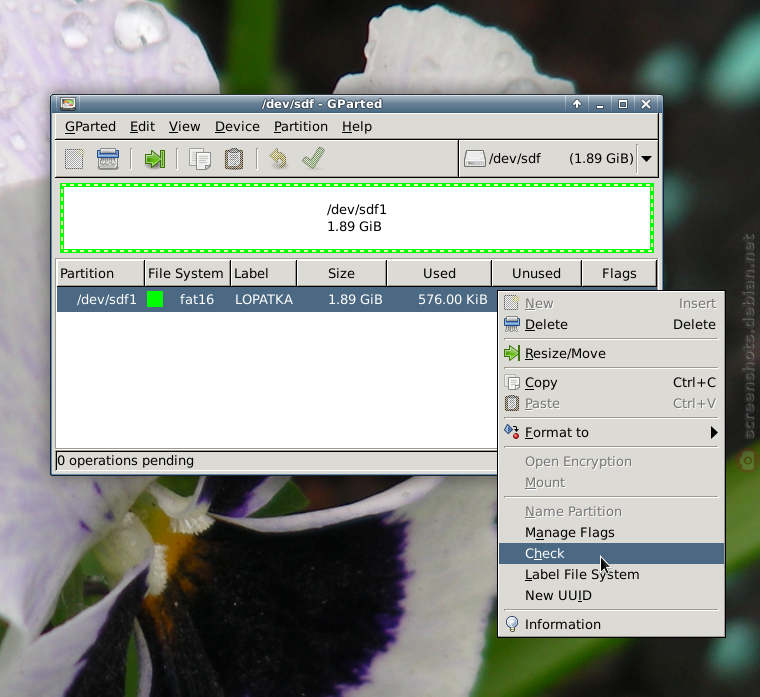Sort by the Used column header
The height and width of the screenshot is (697, 760).
[x=439, y=273]
